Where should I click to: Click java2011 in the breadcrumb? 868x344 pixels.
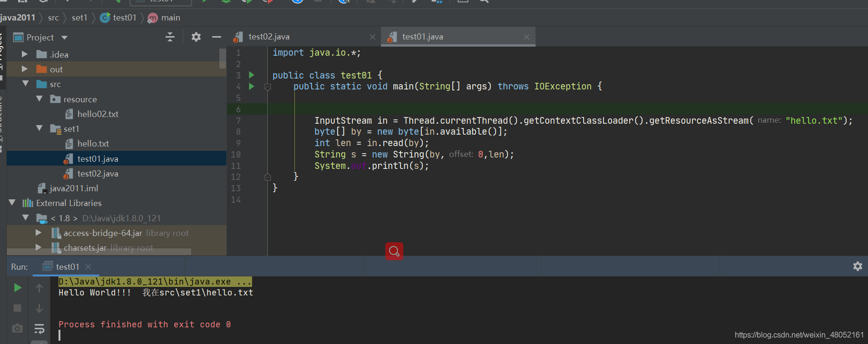18,18
